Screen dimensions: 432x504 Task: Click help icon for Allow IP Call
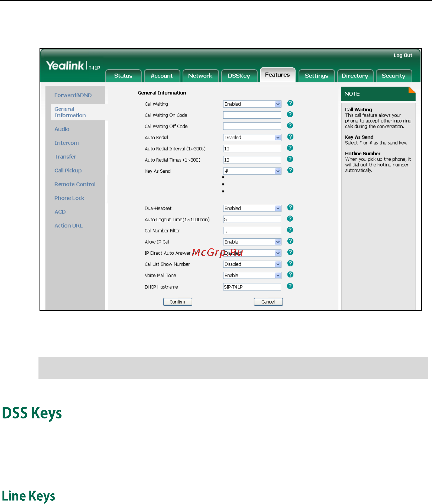290,241
